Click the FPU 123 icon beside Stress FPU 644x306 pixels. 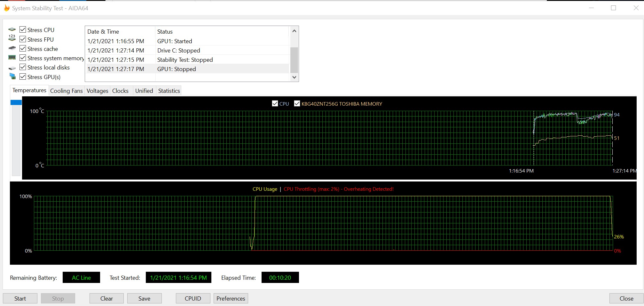[12, 38]
